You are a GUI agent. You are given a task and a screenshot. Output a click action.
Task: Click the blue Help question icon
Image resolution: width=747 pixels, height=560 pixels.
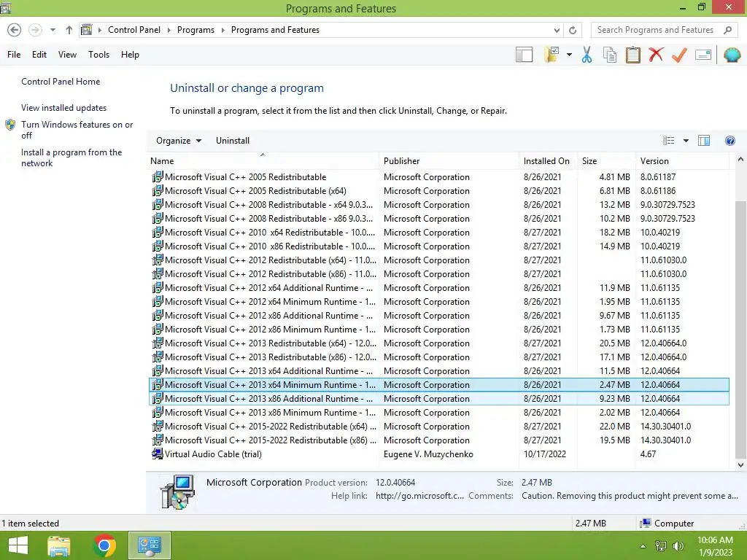coord(729,141)
